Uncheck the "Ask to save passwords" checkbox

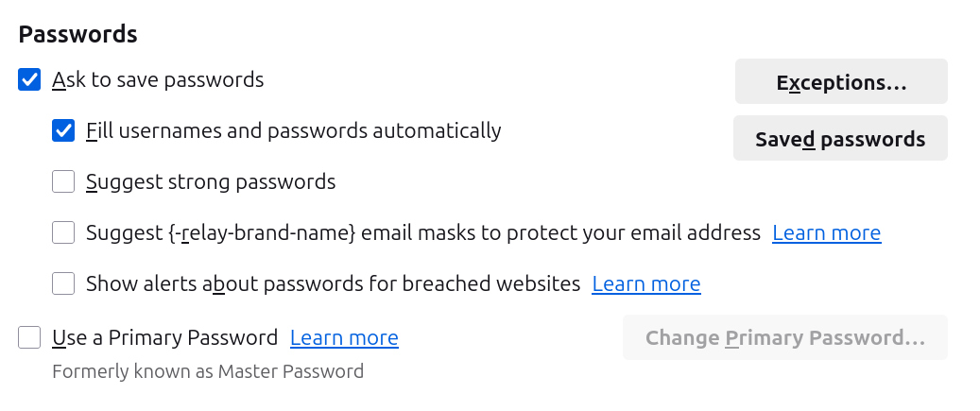[29, 79]
